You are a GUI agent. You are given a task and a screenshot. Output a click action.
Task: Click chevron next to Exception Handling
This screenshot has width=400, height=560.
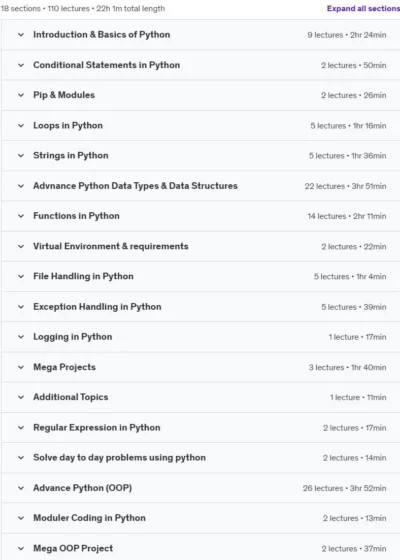coord(21,306)
